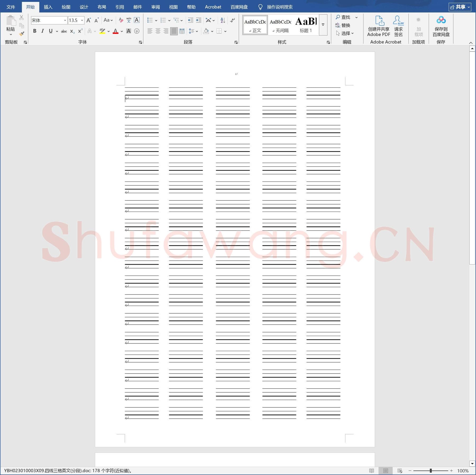
Task: Collapse the ribbon with the chevron arrow
Action: pos(471,43)
